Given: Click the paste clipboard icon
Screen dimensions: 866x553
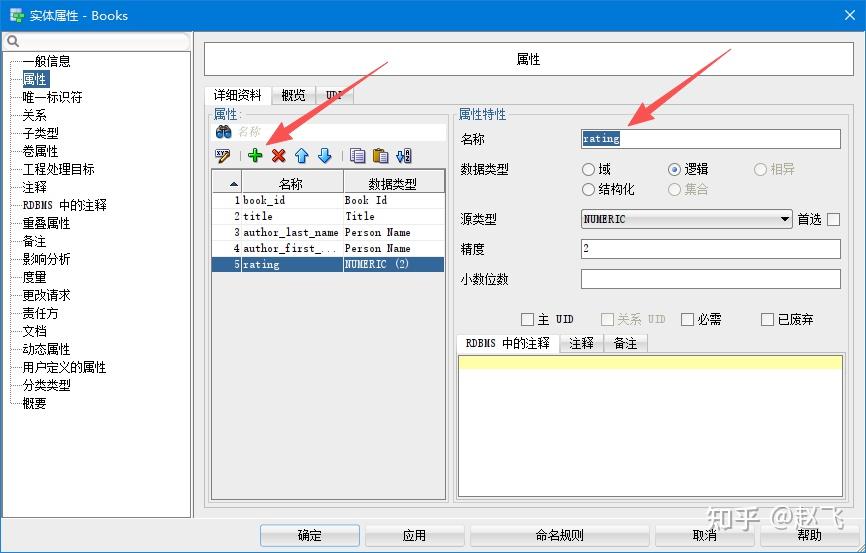Looking at the screenshot, I should (x=381, y=156).
